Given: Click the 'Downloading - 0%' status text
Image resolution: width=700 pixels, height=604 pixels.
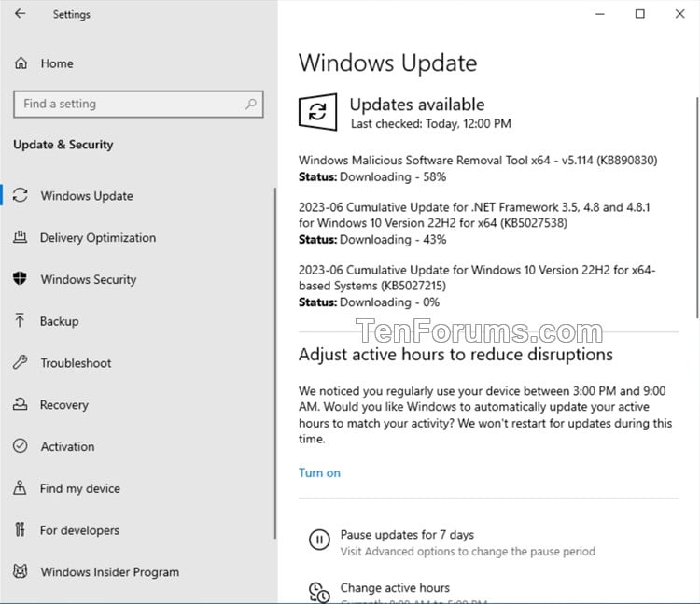Looking at the screenshot, I should point(390,302).
